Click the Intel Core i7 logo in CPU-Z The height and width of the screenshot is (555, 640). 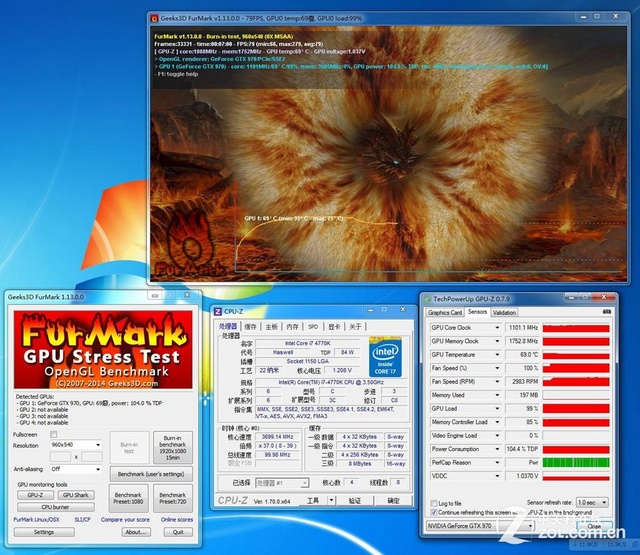coord(385,357)
